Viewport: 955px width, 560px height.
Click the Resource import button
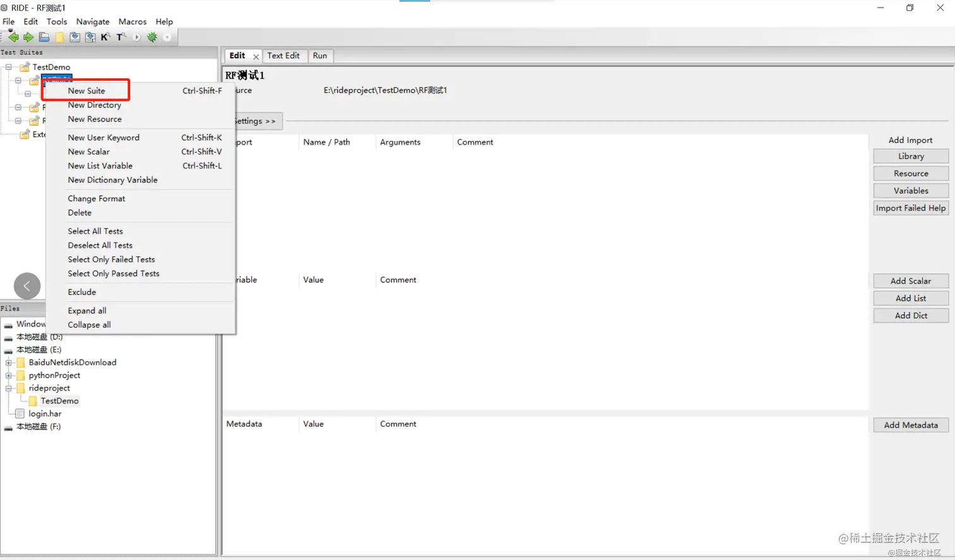[911, 173]
